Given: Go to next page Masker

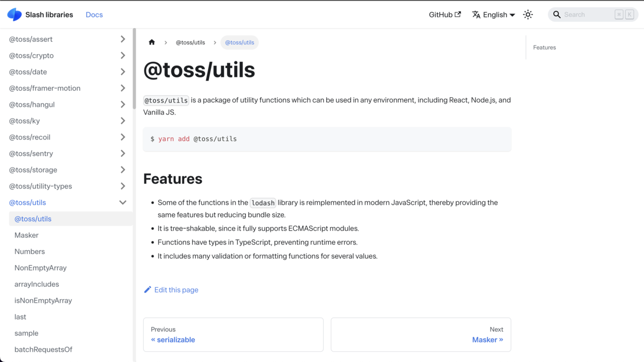Looking at the screenshot, I should tap(487, 339).
